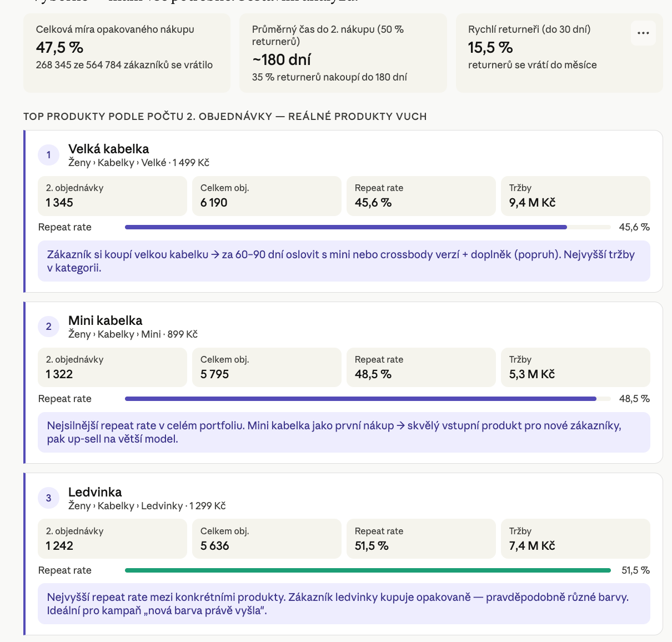Screen dimensions: 672x642
Task: Click rank badge 1 for Velká kabelka
Action: [x=49, y=155]
